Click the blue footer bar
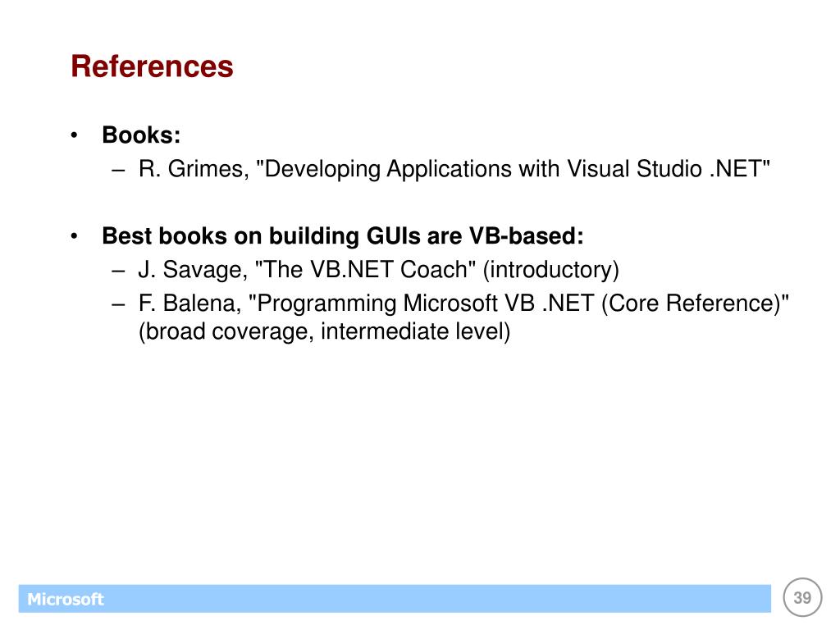The height and width of the screenshot is (630, 840). 395,598
